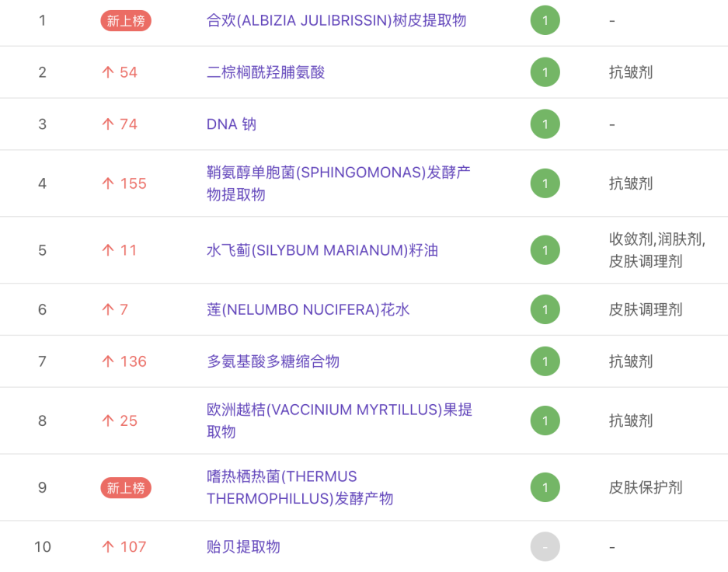The width and height of the screenshot is (728, 572).
Task: Click the green safety badge for DNA 钠
Action: [x=545, y=124]
